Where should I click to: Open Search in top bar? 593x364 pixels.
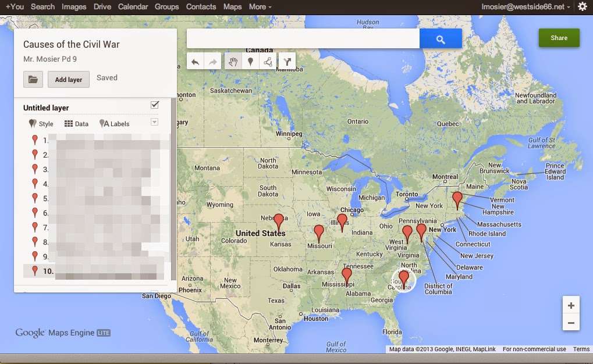pos(42,7)
